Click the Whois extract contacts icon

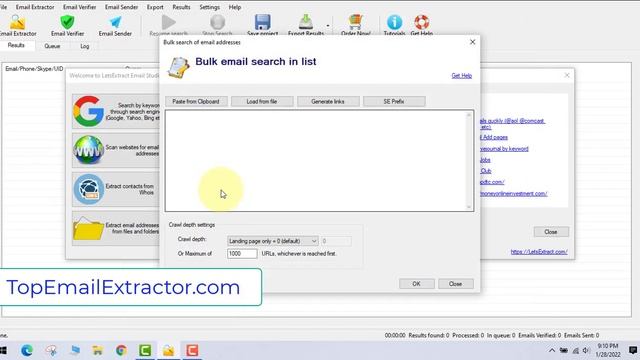(89, 189)
